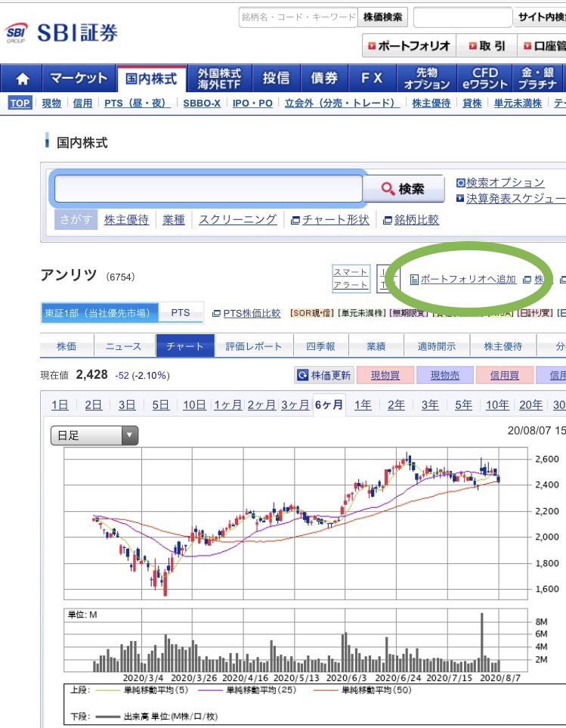Screen dimensions: 566x728
Task: Open the FX menu
Action: click(372, 79)
